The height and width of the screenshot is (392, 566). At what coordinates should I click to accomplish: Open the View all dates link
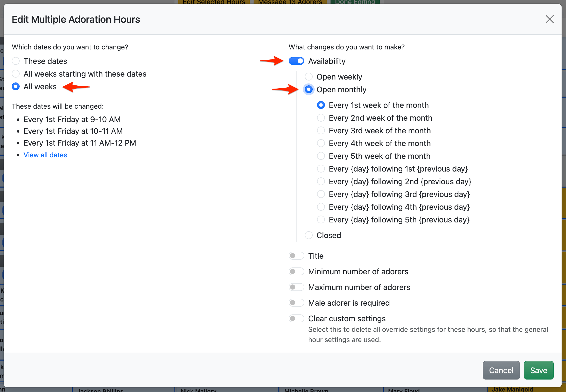pos(45,155)
